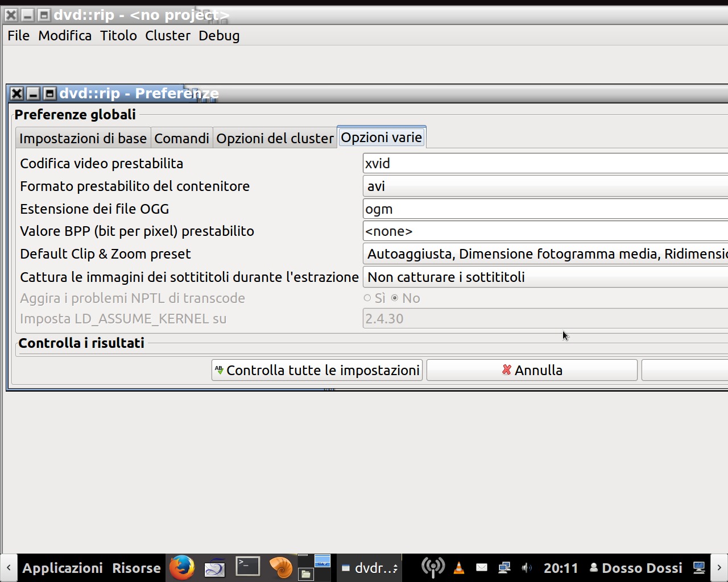Open the subtitle capture dropdown showing Non catturare
The image size is (728, 582).
pos(545,277)
